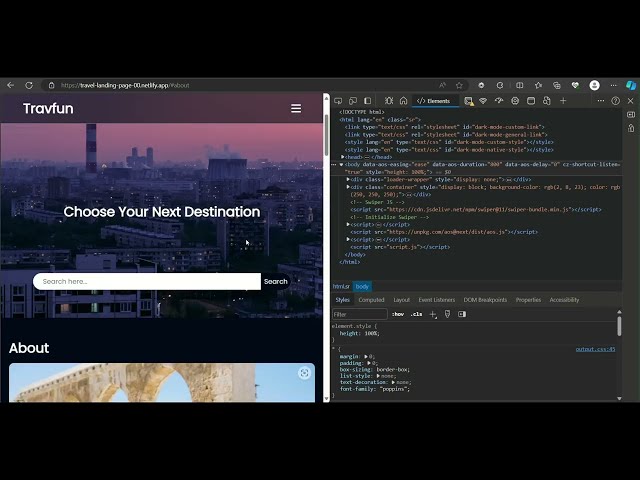
Task: Toggle device emulation in DevTools
Action: coord(353,101)
